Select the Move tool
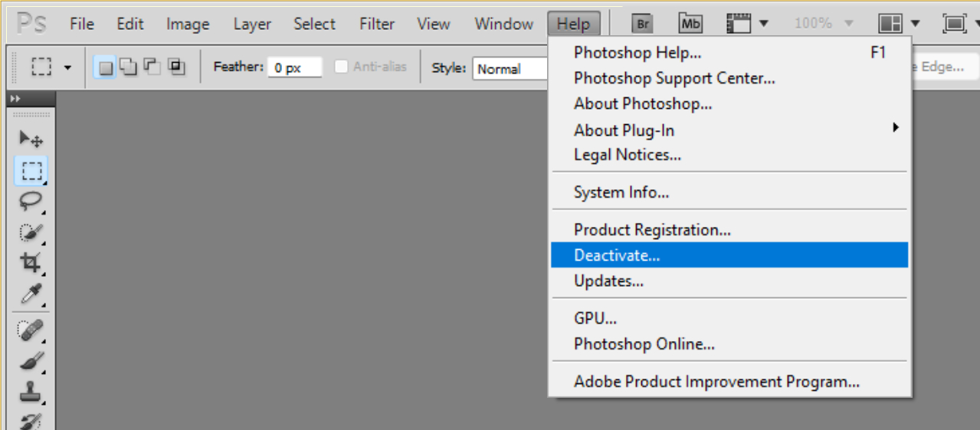The width and height of the screenshot is (980, 430). (31, 139)
